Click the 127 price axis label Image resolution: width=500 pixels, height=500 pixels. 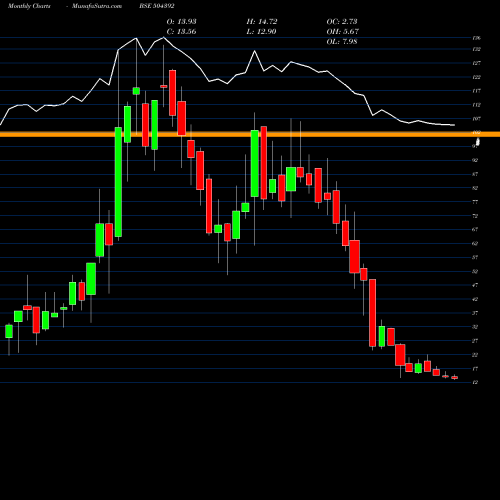coord(476,63)
